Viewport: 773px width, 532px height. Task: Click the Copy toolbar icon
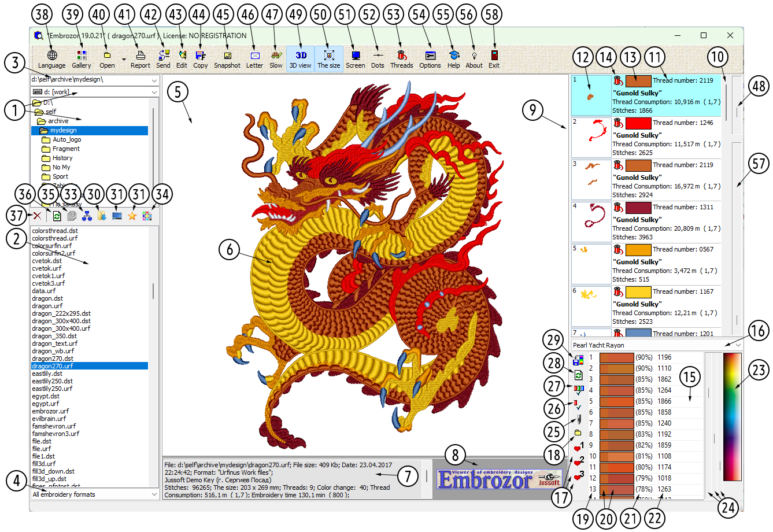tap(201, 56)
